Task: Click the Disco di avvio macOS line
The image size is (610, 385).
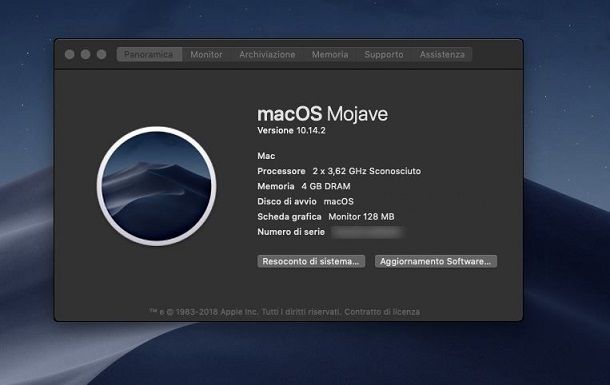Action: [305, 201]
